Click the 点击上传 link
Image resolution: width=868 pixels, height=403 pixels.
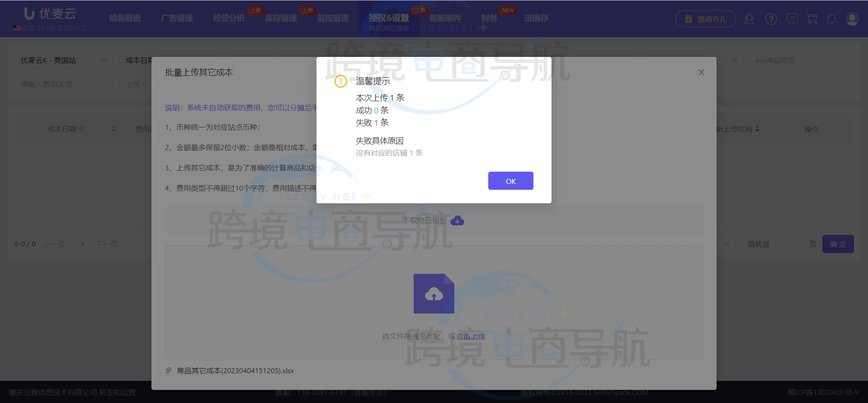pyautogui.click(x=471, y=336)
